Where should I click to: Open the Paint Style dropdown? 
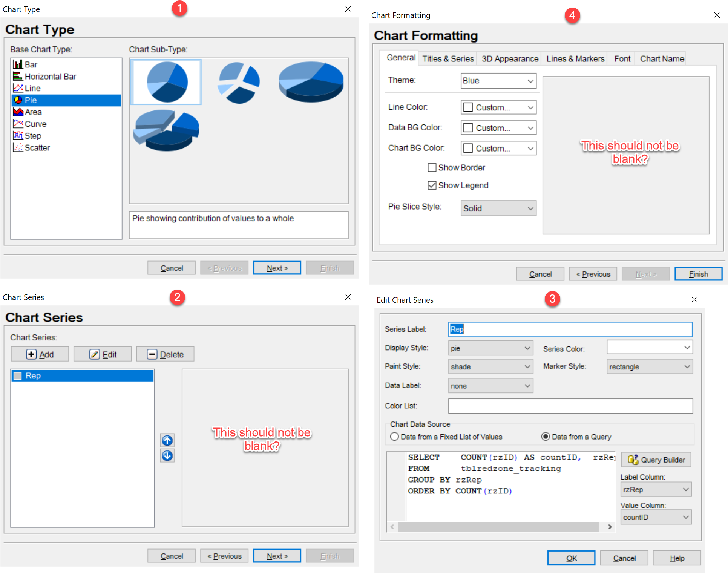point(490,366)
